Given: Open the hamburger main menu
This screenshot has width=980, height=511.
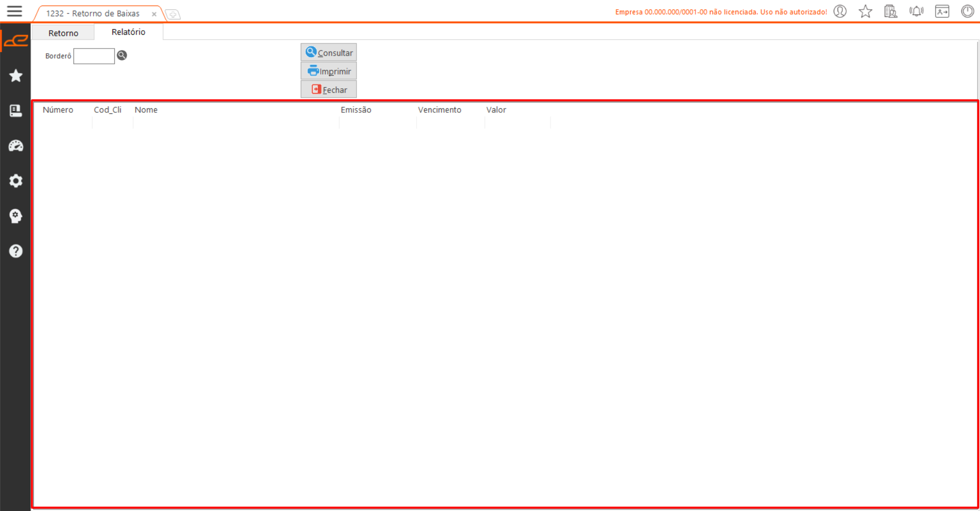Looking at the screenshot, I should click(x=14, y=11).
